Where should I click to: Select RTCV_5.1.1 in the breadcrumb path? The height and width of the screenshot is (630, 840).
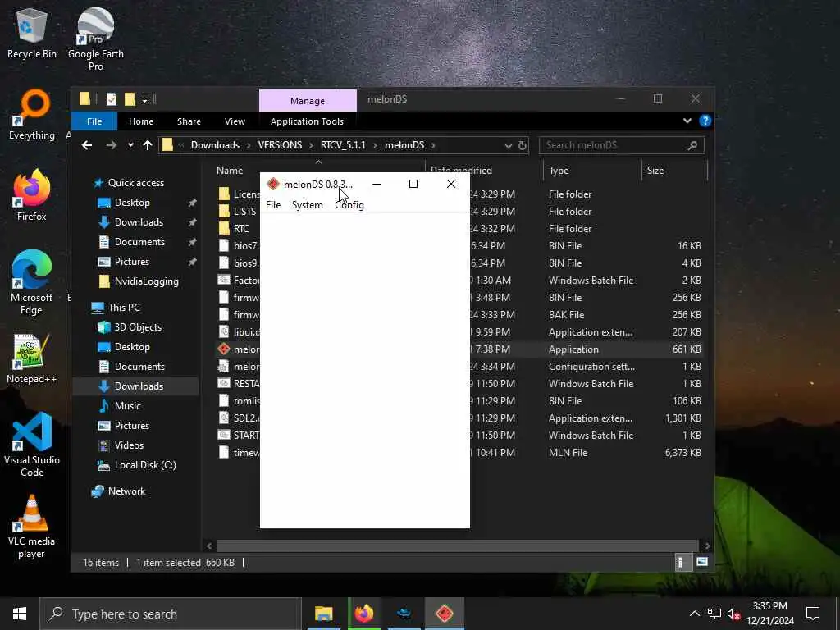click(343, 145)
